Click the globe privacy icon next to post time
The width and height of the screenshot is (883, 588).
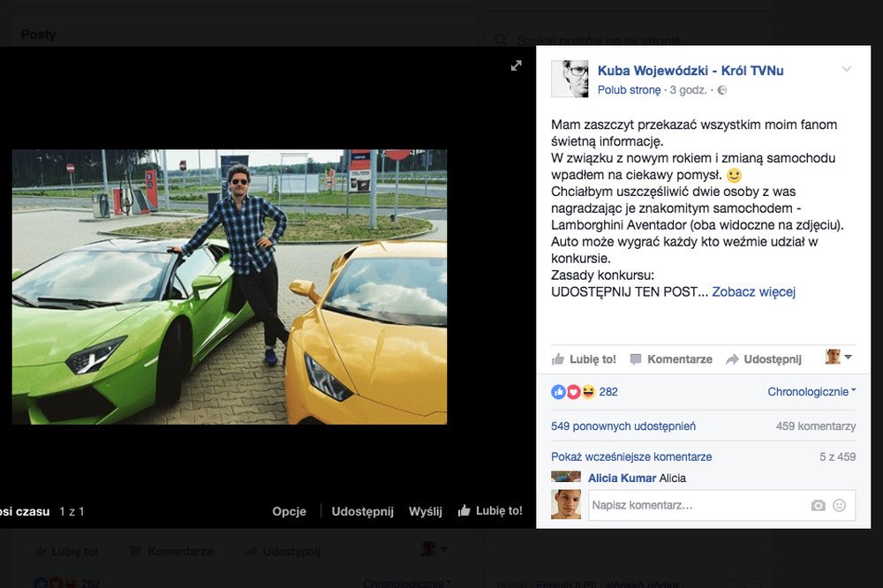coord(722,90)
